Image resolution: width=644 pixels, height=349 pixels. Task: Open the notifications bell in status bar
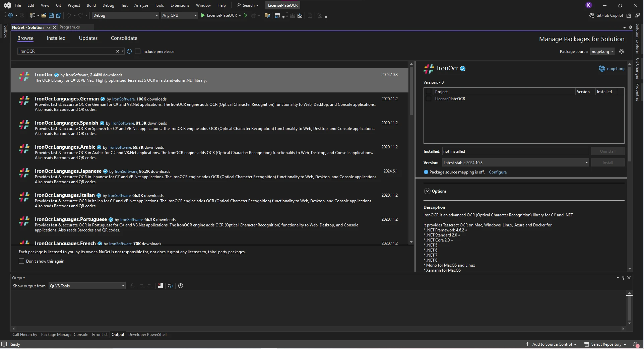[x=636, y=344]
